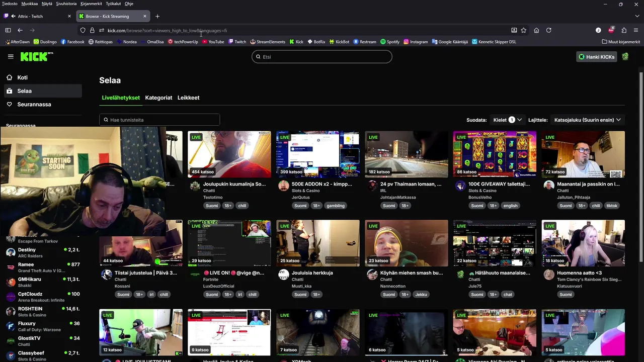
Task: Click the JerQutus channel avatar
Action: point(284,186)
